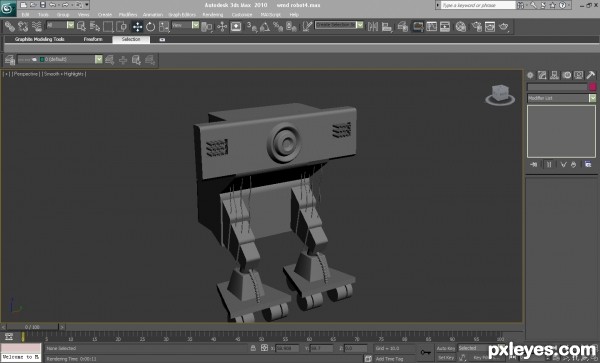600x363 pixels.
Task: Open the Hierarchy command panel tab
Action: 554,75
